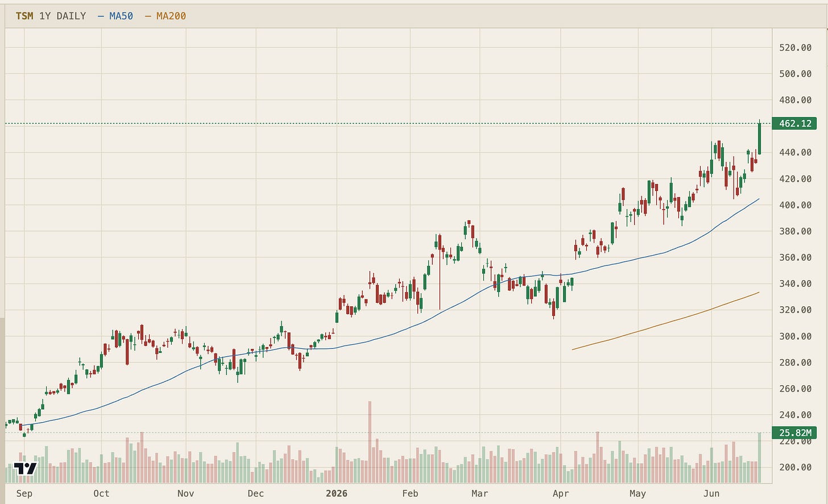Click the 360.00 price axis label

point(795,257)
